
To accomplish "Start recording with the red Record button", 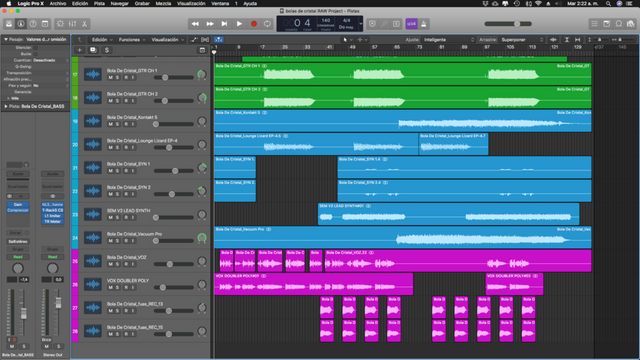I will pos(253,24).
